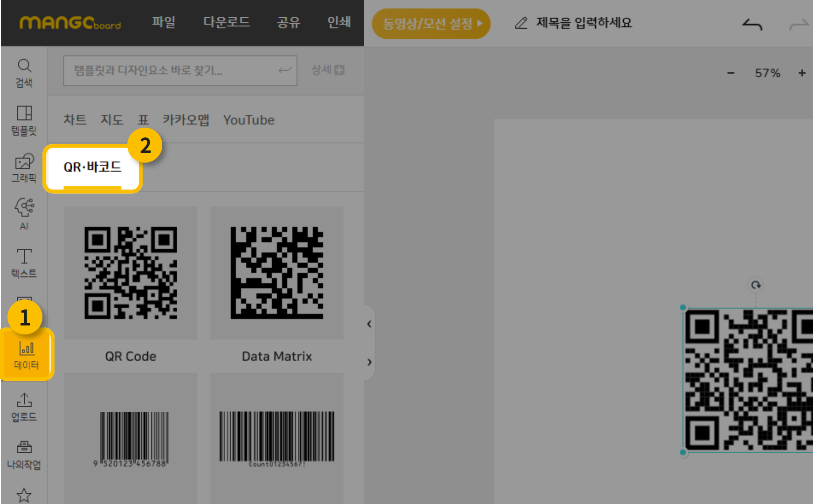The image size is (813, 504).
Task: Open the 데이터 data sidebar icon
Action: point(27,355)
